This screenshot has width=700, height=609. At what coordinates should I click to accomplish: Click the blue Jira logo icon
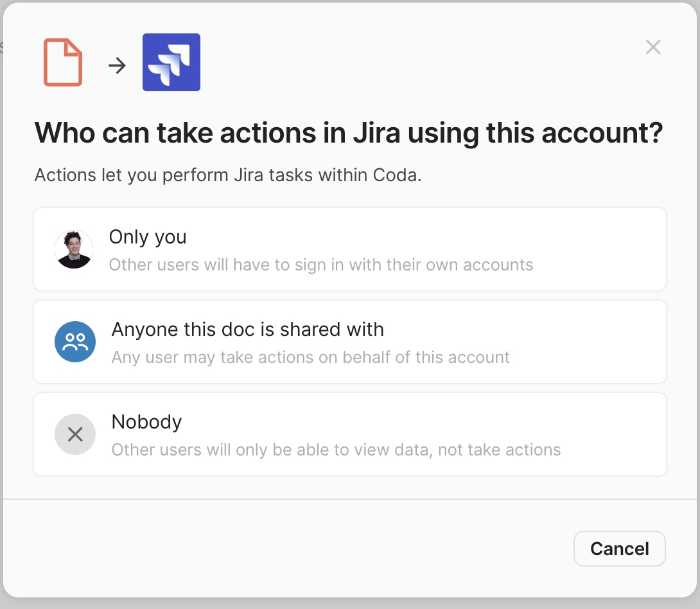pyautogui.click(x=171, y=62)
